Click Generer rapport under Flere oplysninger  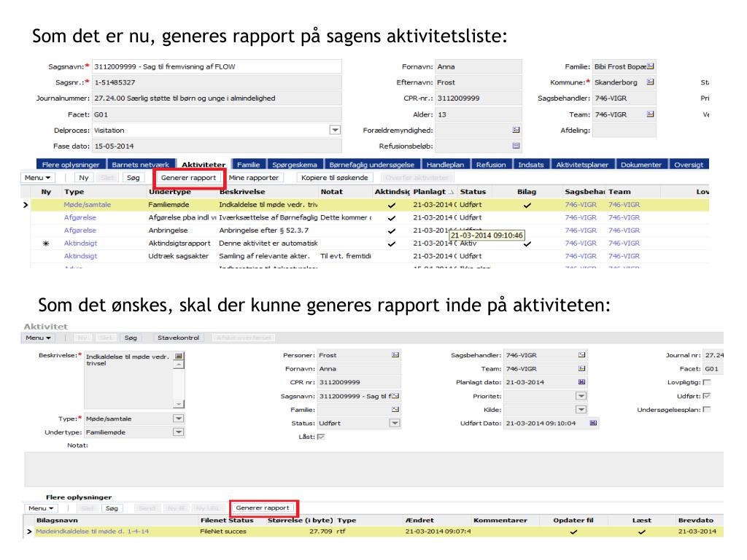pos(263,508)
